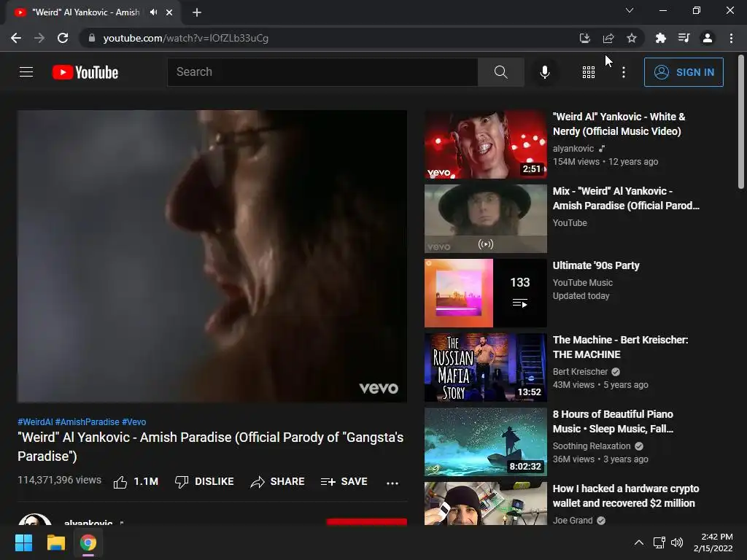
Task: Open Chrome three-dot menu
Action: (731, 38)
